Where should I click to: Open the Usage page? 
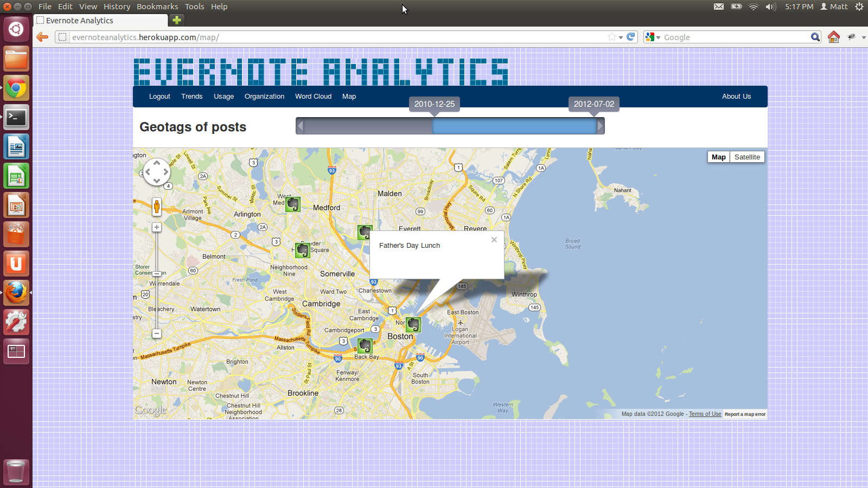(x=224, y=97)
